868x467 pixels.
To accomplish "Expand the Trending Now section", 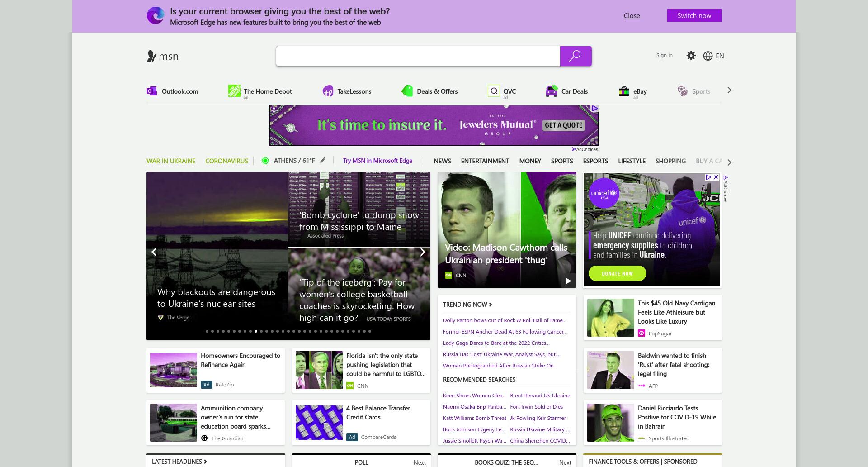I will tap(467, 305).
